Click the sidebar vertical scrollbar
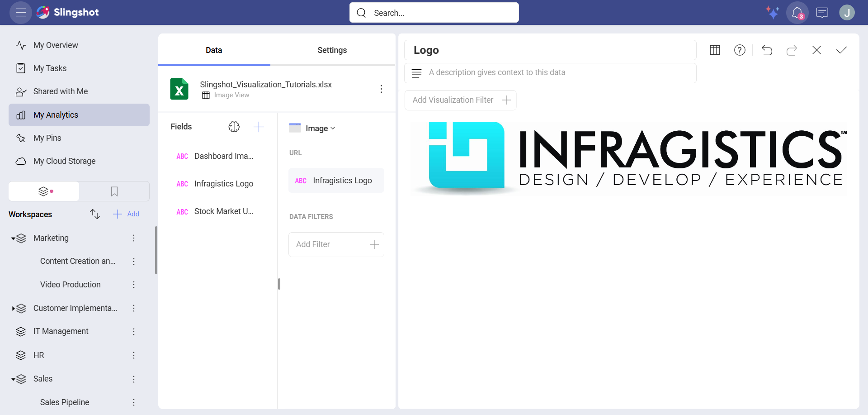 click(x=156, y=250)
